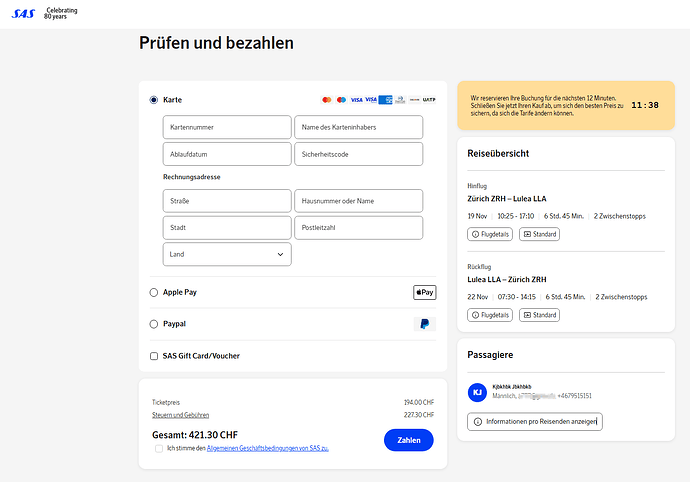Click the Ablaufdatum input
690x482 pixels.
[227, 154]
